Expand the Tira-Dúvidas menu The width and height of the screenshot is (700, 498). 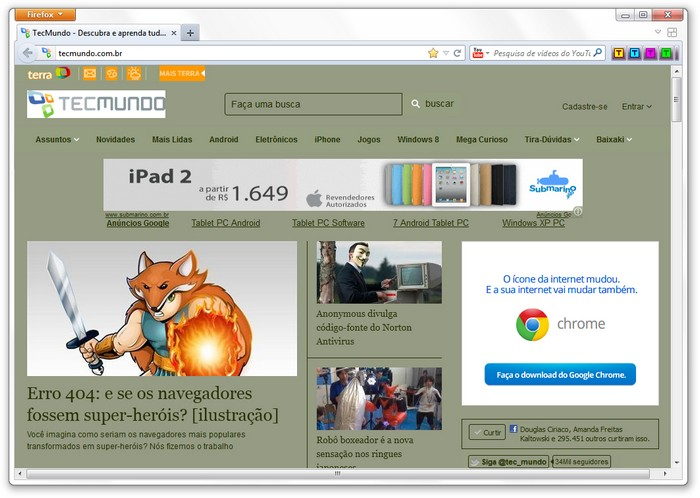tap(552, 140)
